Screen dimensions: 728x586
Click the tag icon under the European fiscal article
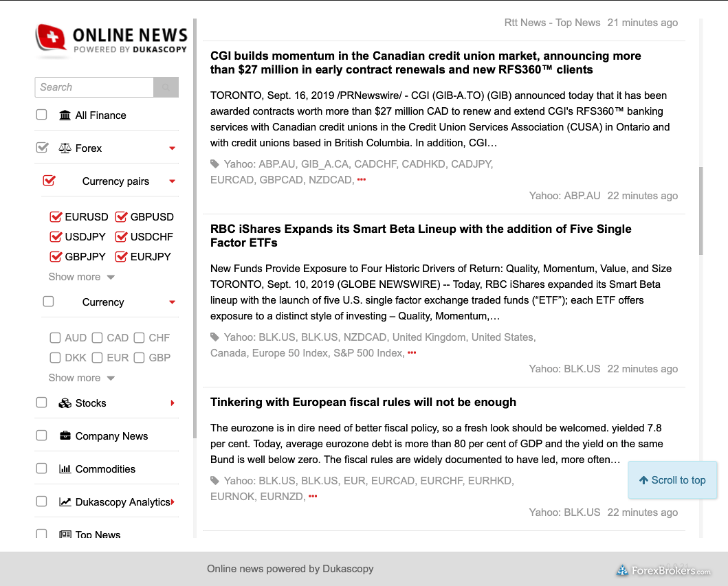pos(214,480)
